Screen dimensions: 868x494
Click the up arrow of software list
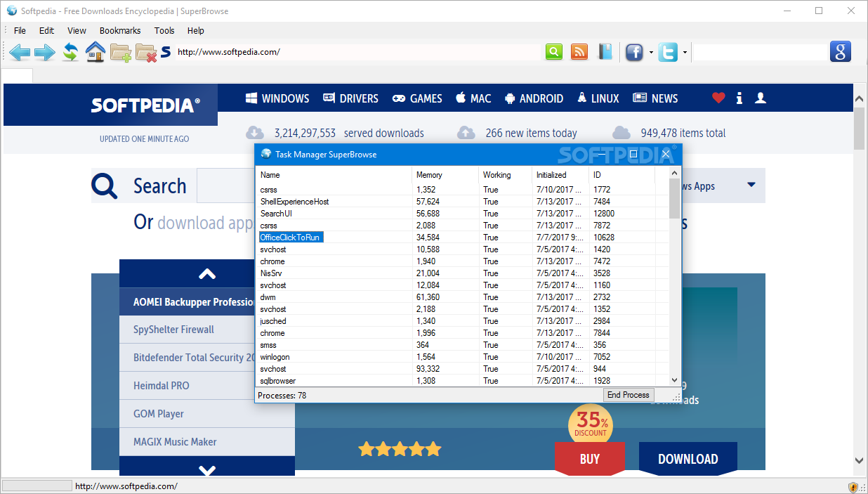[x=207, y=274]
